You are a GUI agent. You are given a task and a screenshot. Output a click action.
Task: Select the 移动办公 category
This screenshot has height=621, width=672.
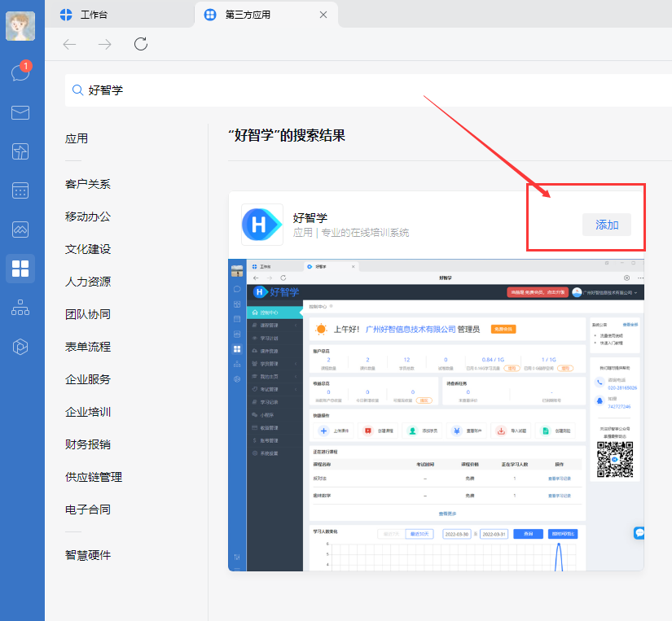click(x=88, y=216)
